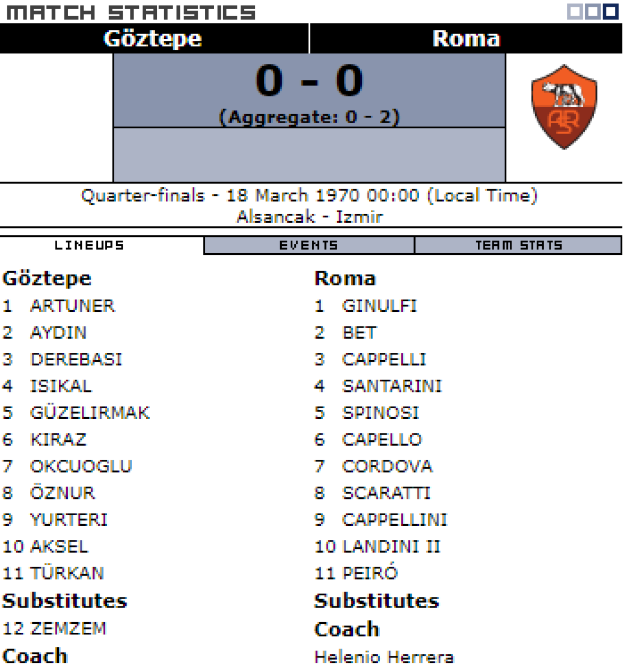
Task: Select Roma player LANDINI II
Action: pos(391,547)
